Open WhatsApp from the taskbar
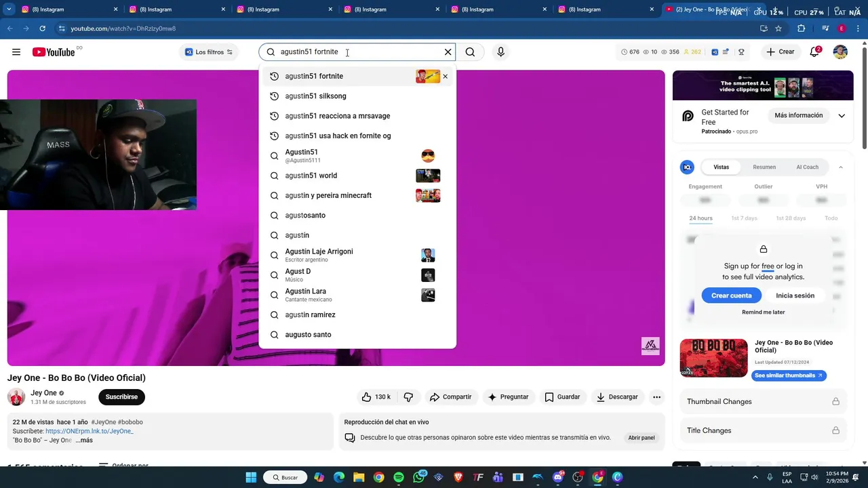 [418, 477]
